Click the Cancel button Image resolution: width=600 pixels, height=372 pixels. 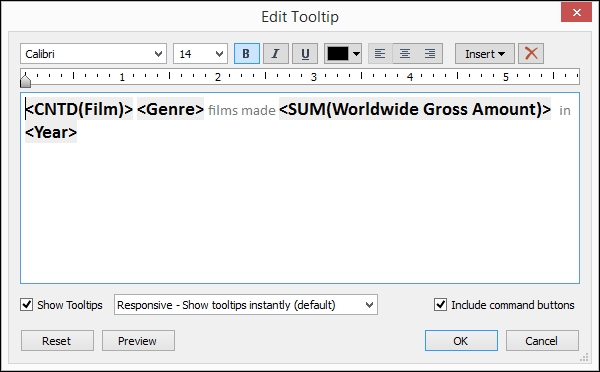pyautogui.click(x=542, y=341)
